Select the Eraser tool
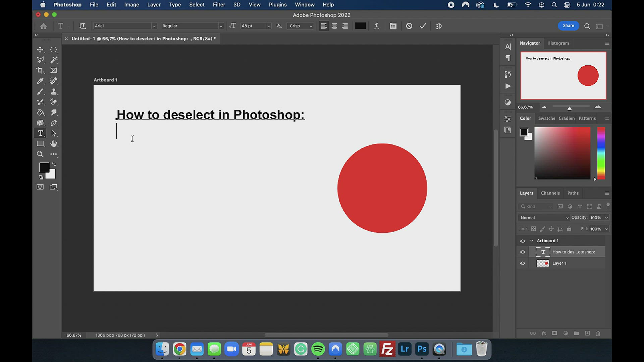The width and height of the screenshot is (644, 362). [54, 102]
